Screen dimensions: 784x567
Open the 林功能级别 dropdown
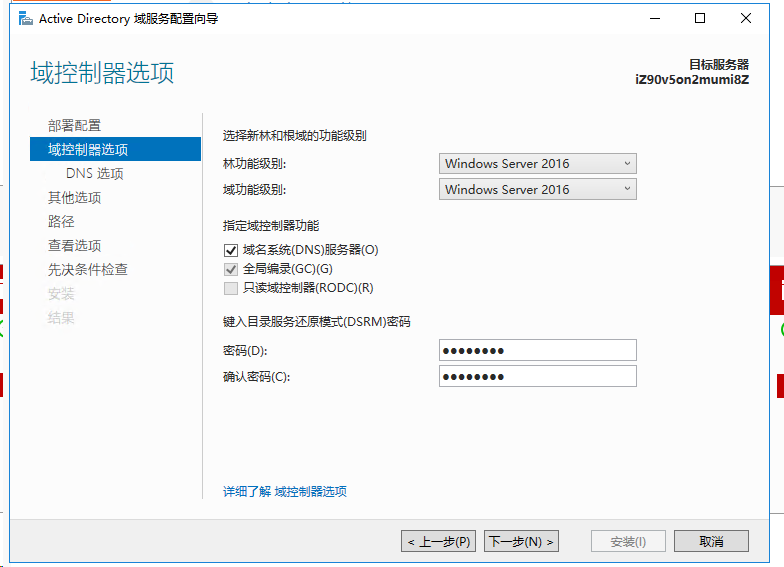pos(538,164)
